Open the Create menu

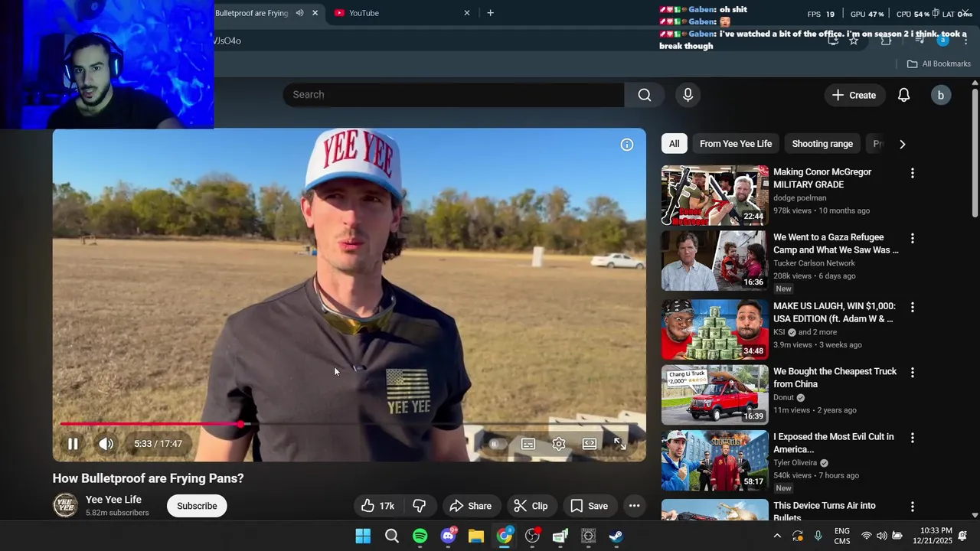tap(854, 95)
